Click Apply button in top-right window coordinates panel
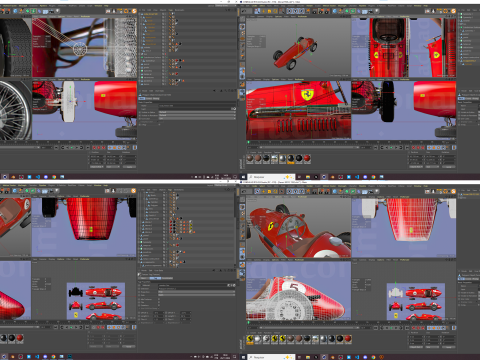The height and width of the screenshot is (360, 480). pyautogui.click(x=448, y=167)
